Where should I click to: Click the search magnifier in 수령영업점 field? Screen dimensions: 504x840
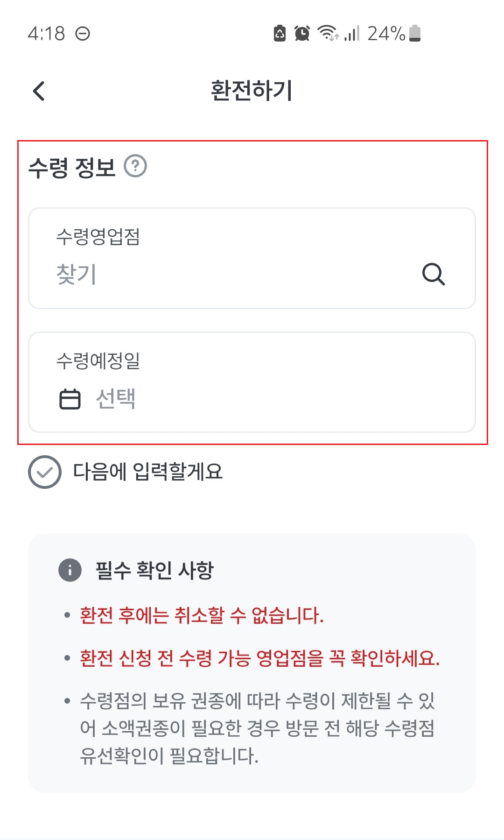(x=434, y=275)
